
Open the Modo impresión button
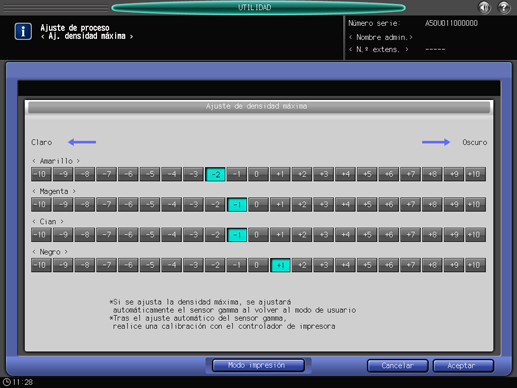[x=258, y=365]
